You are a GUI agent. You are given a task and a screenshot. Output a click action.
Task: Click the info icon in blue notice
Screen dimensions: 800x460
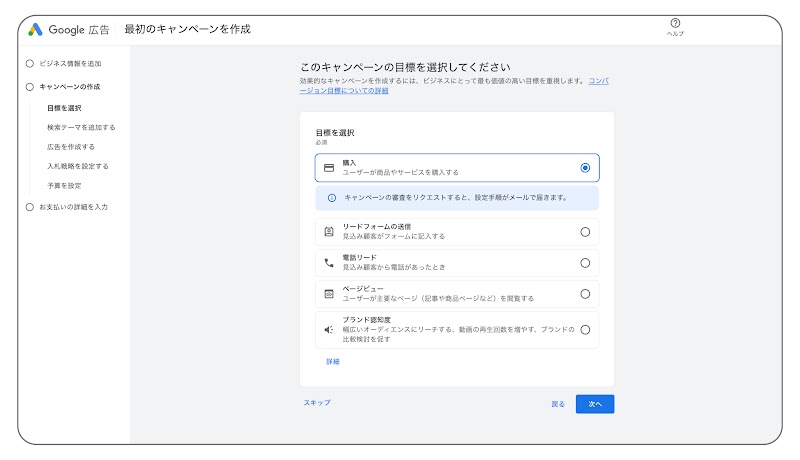(x=332, y=198)
